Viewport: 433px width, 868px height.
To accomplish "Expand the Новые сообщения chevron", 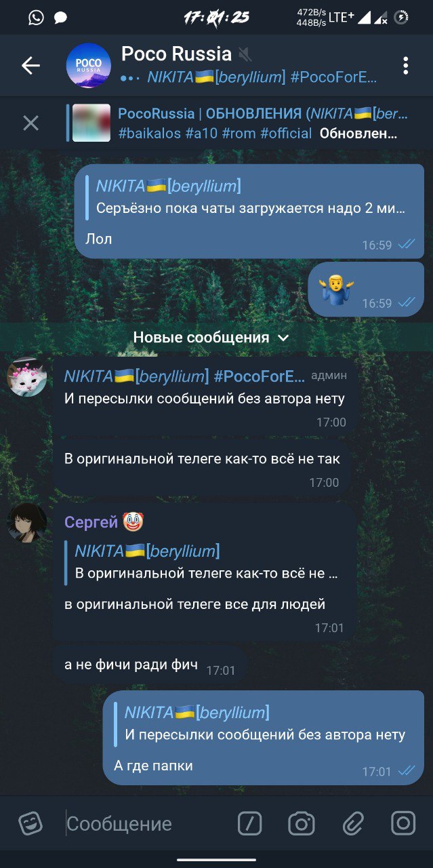I will [x=284, y=338].
